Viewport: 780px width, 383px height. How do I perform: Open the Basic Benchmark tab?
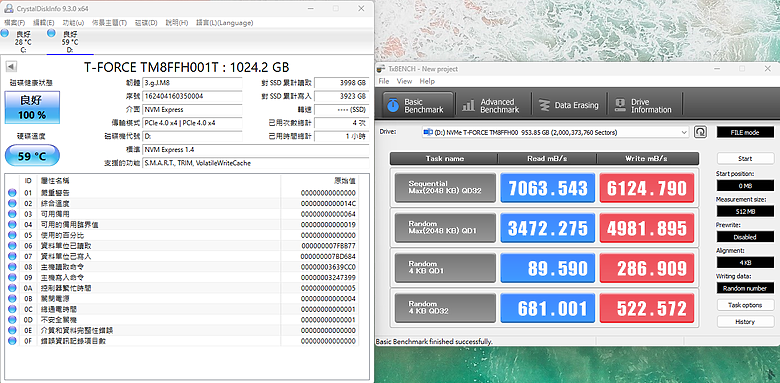pyautogui.click(x=418, y=105)
